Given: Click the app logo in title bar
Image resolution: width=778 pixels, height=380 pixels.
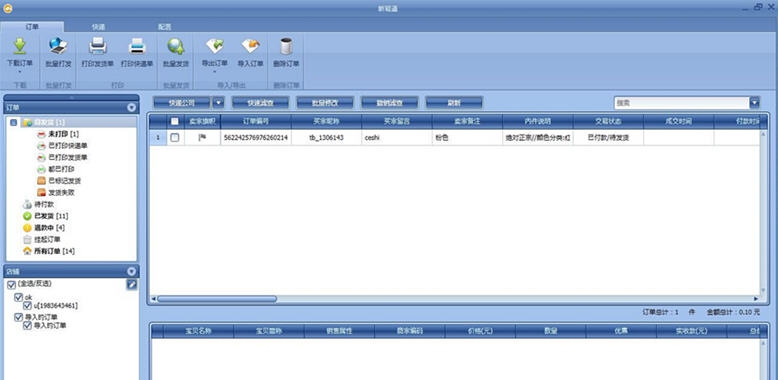Looking at the screenshot, I should (7, 7).
